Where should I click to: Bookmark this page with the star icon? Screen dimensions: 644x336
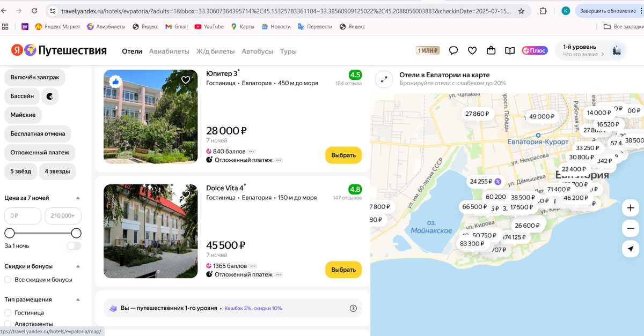tap(521, 11)
